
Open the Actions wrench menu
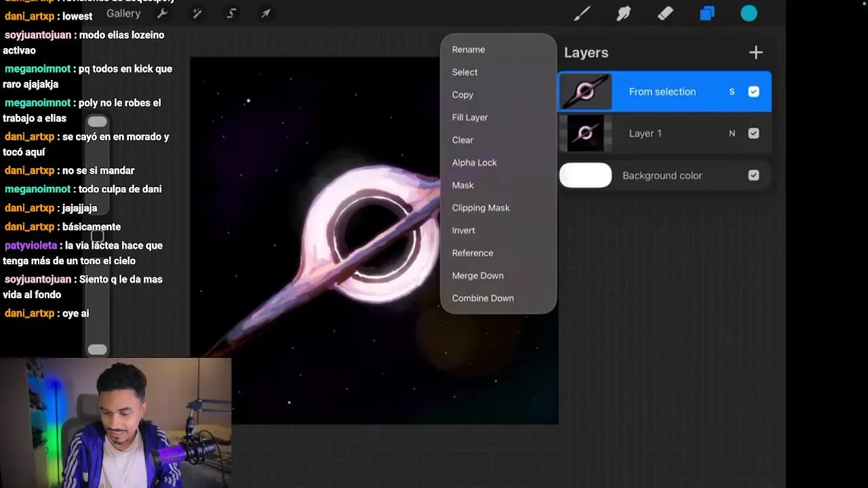coord(162,14)
